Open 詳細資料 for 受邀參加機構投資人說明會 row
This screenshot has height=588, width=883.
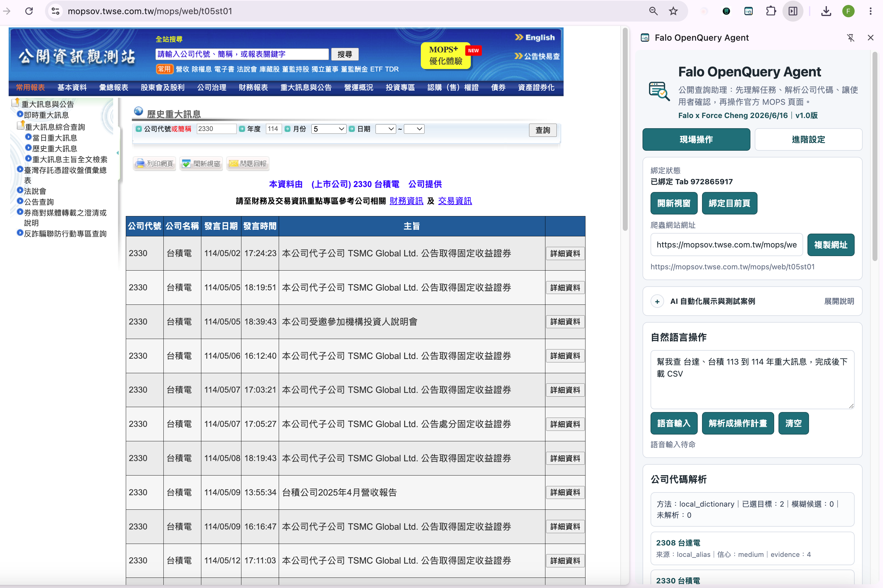[x=565, y=322]
